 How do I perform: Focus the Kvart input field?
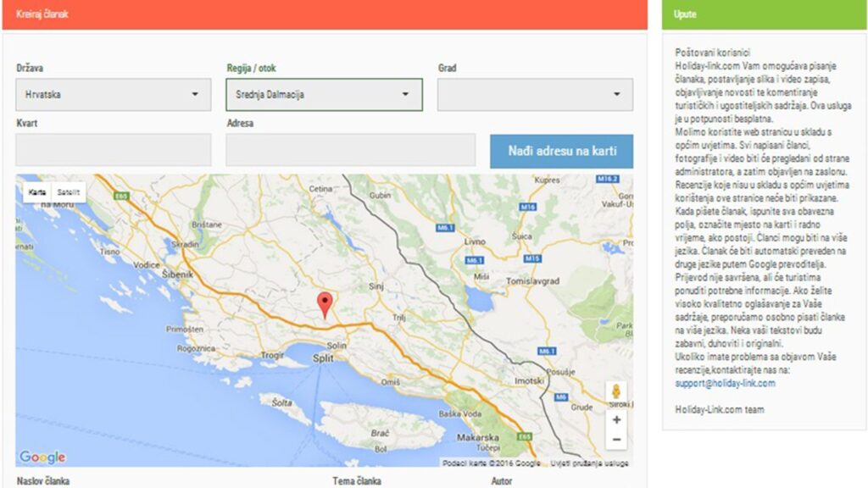pos(113,150)
